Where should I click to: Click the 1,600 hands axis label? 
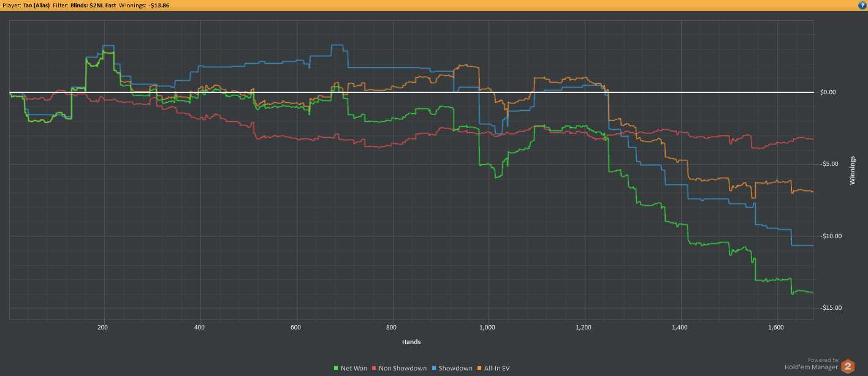pyautogui.click(x=776, y=328)
